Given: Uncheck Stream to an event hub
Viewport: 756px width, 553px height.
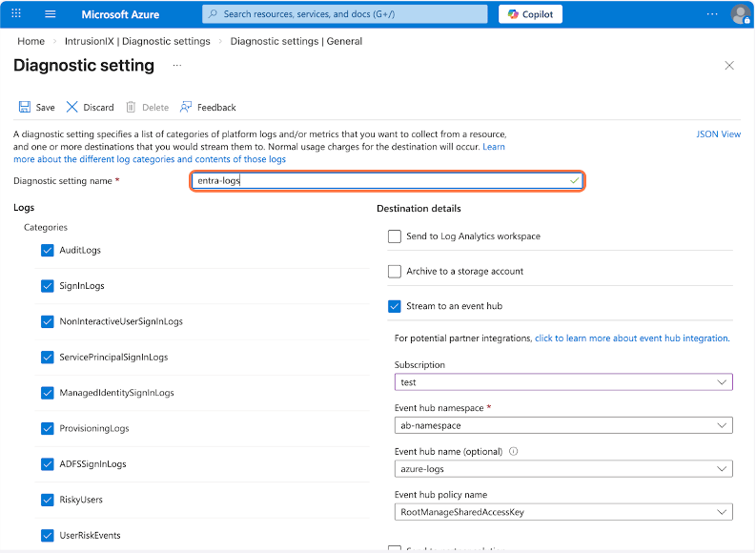Looking at the screenshot, I should click(x=395, y=306).
